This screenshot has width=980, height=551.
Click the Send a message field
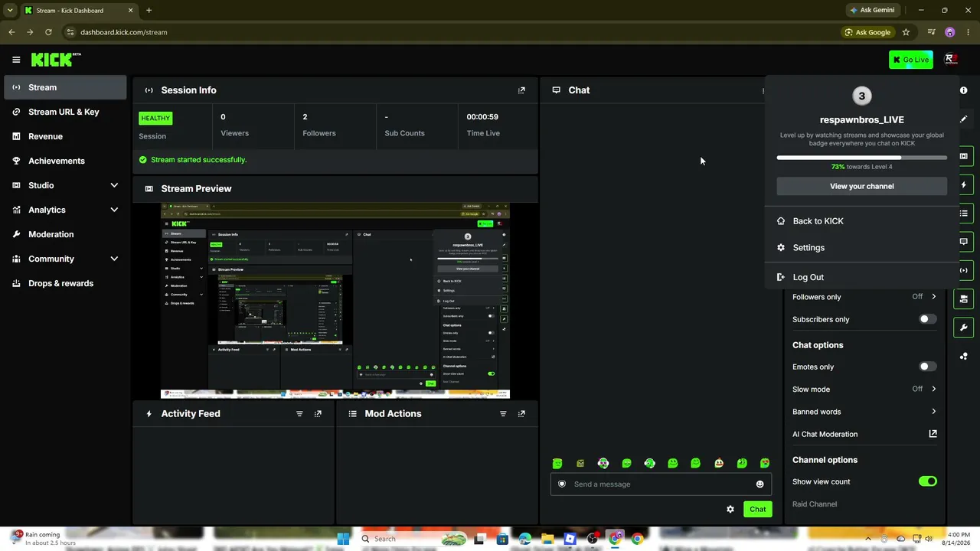coord(661,484)
